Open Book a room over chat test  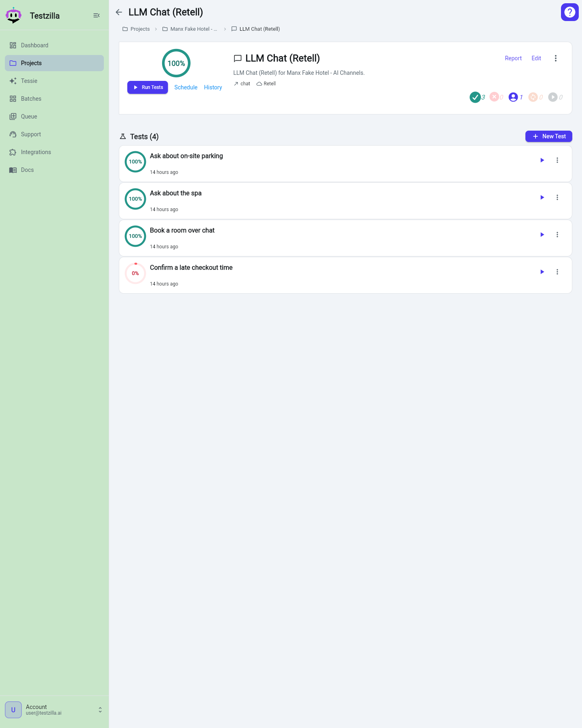coord(346,238)
